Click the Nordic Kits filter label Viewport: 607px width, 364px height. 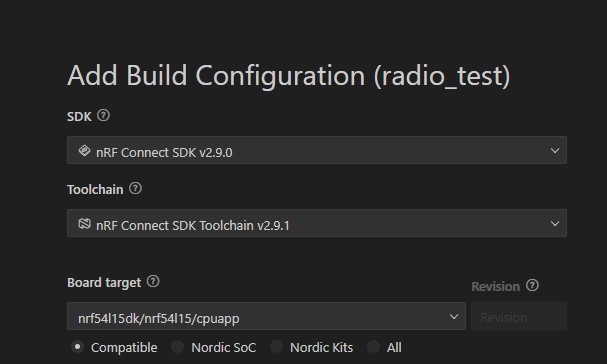click(x=321, y=348)
